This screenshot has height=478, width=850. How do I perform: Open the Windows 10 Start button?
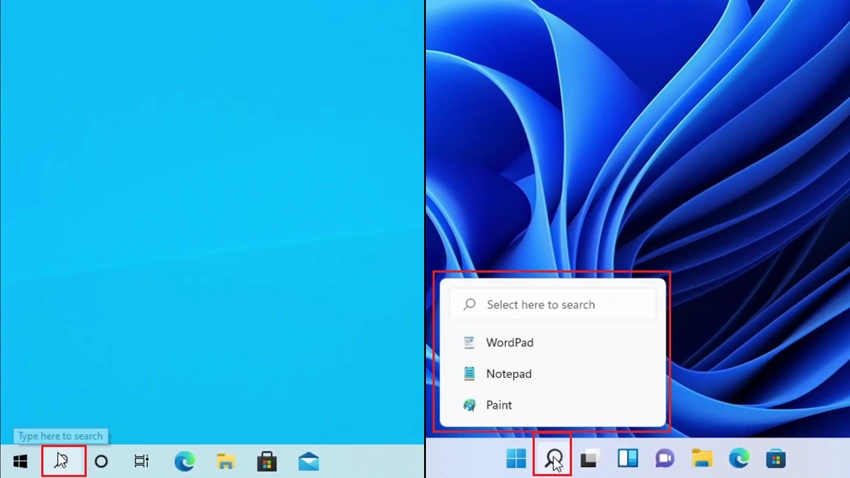pos(20,461)
